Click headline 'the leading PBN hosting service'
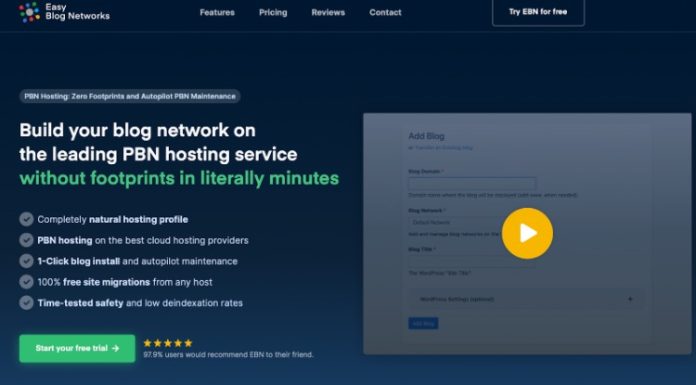This screenshot has width=696, height=385. pos(158,155)
